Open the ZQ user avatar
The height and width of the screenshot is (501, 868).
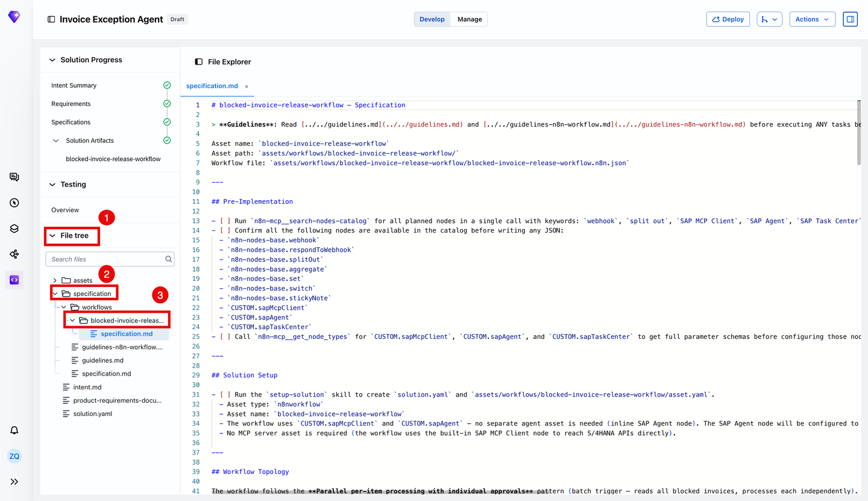14,456
